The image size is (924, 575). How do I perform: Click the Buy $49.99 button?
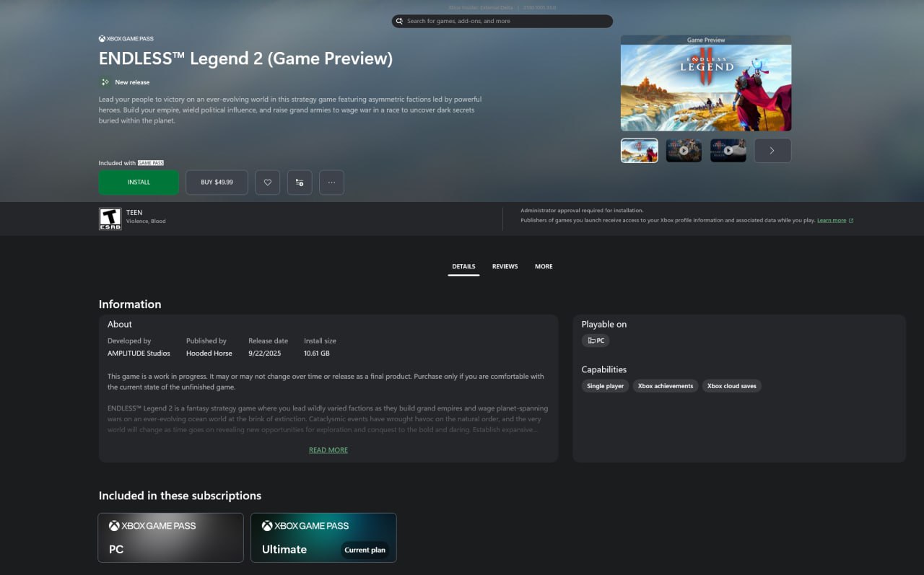[x=217, y=183]
